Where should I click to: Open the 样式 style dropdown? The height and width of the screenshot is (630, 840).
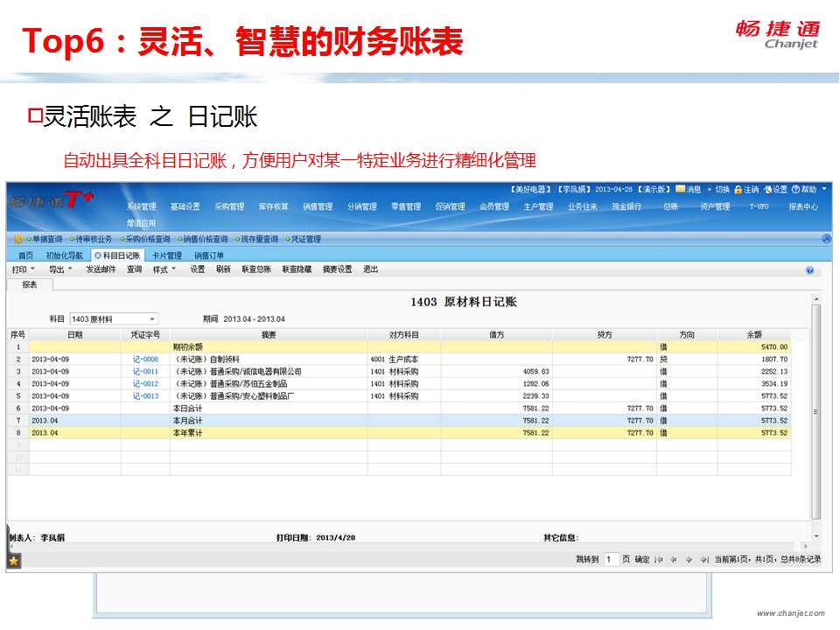pos(164,269)
